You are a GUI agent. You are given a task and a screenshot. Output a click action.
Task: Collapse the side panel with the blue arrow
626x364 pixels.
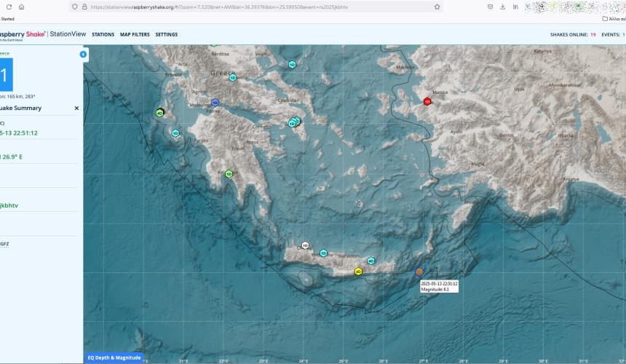[83, 55]
